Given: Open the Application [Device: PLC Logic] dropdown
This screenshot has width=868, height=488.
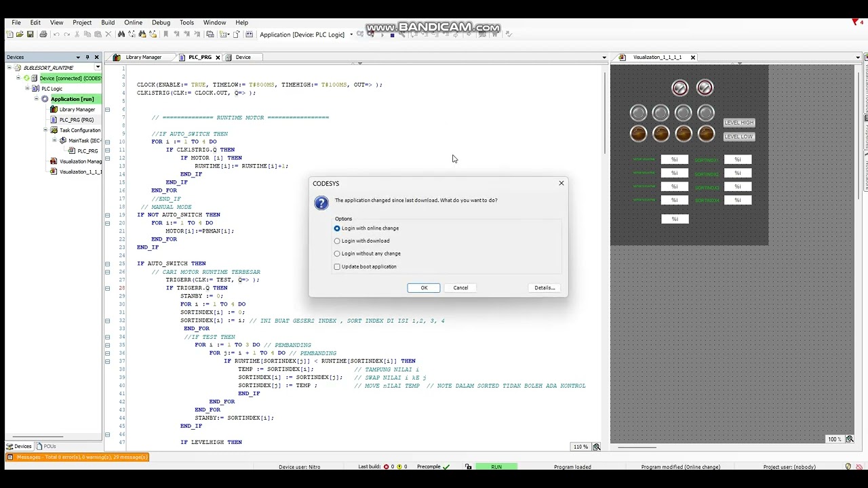Looking at the screenshot, I should pos(351,35).
